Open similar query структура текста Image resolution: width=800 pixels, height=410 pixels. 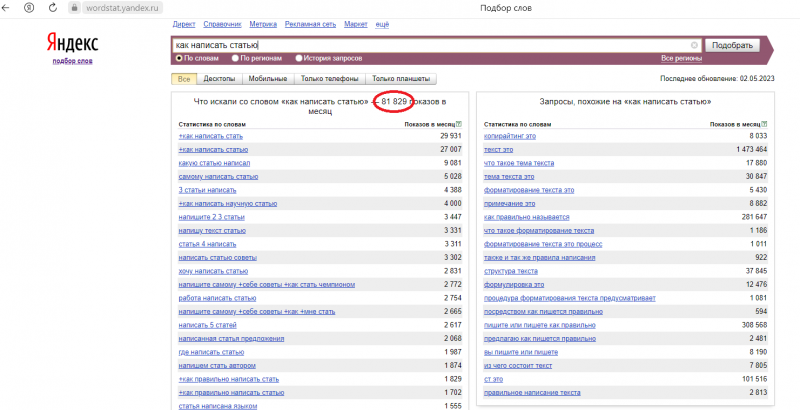(511, 271)
